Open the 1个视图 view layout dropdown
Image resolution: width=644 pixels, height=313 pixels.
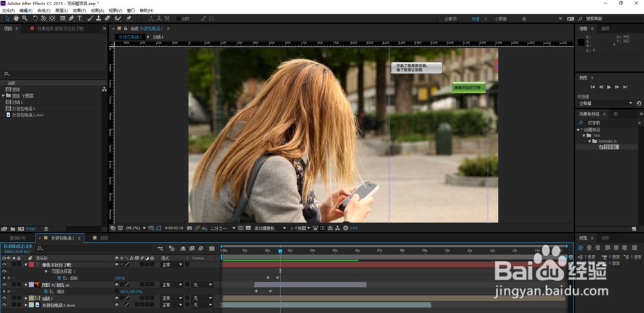[301, 228]
